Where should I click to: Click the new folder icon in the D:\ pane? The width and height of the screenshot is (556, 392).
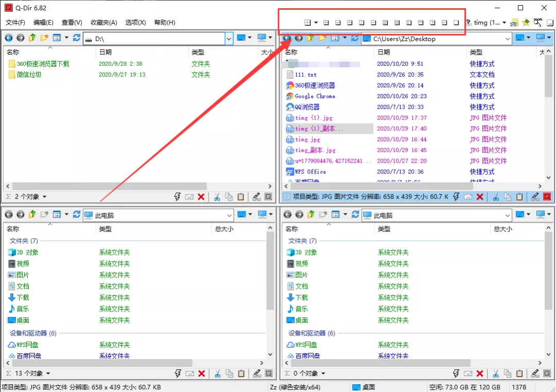pos(44,38)
